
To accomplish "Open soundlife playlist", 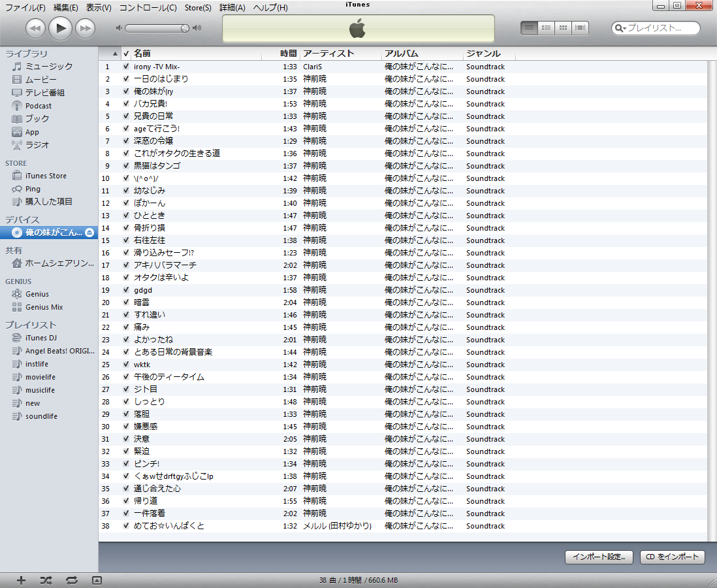I will [35, 416].
